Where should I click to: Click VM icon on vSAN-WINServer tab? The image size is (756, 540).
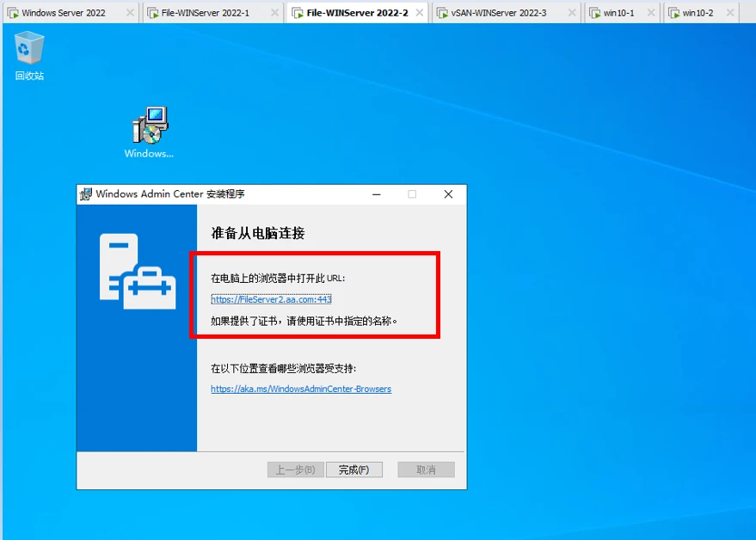tap(442, 13)
